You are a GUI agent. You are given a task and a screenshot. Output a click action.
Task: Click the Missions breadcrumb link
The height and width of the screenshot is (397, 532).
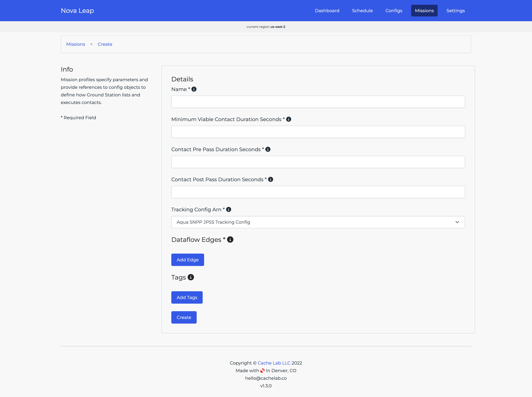coord(76,44)
